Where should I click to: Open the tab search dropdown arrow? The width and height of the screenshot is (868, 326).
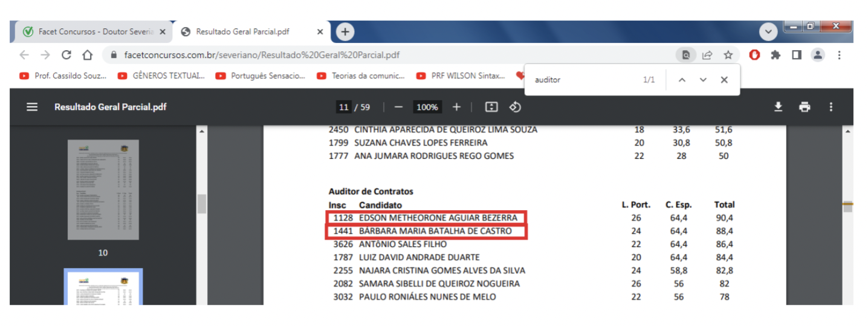[x=768, y=31]
